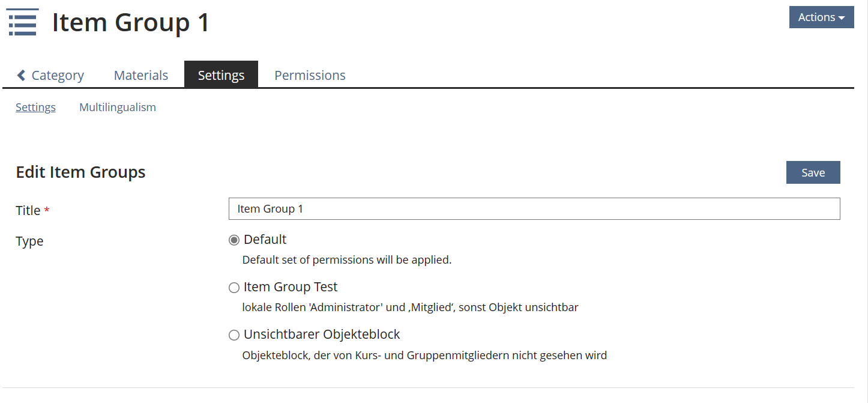Screen dimensions: 868x403
Task: Click the Title field label
Action: point(28,211)
